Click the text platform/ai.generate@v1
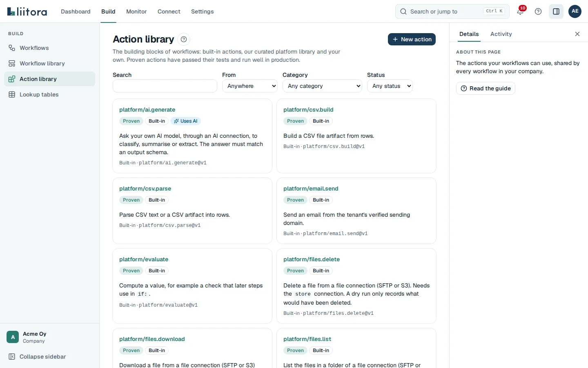Image resolution: width=588 pixels, height=368 pixels. (173, 163)
